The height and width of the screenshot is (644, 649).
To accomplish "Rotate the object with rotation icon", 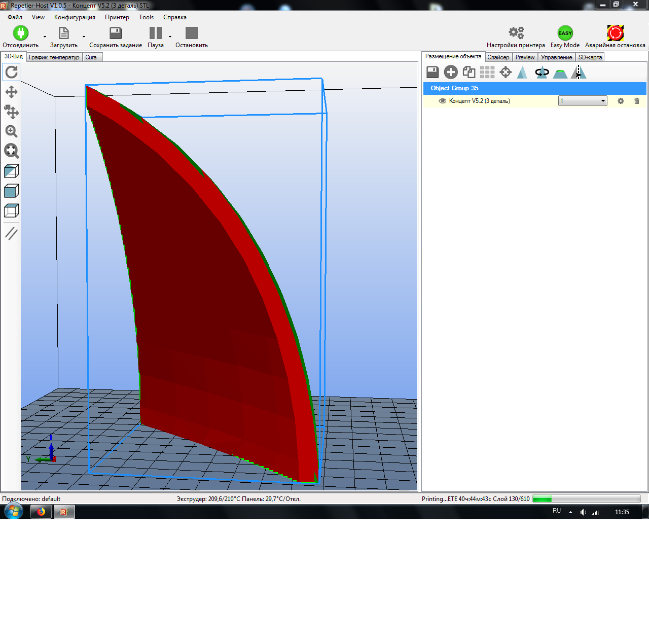I will 541,72.
